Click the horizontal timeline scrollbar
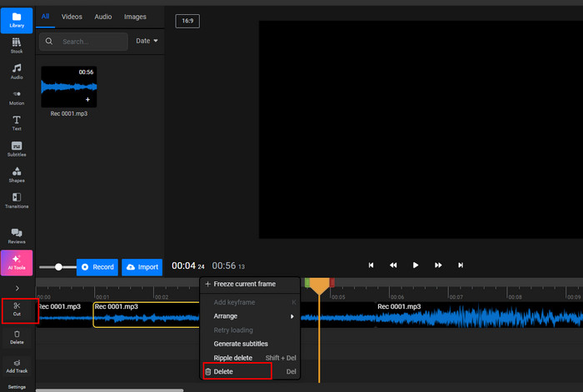Image resolution: width=583 pixels, height=392 pixels. click(x=109, y=390)
